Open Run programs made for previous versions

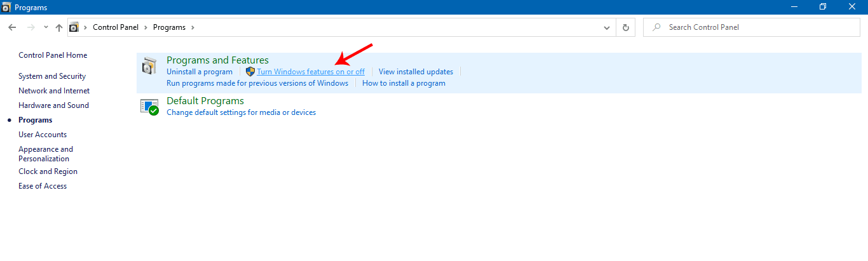pyautogui.click(x=257, y=83)
